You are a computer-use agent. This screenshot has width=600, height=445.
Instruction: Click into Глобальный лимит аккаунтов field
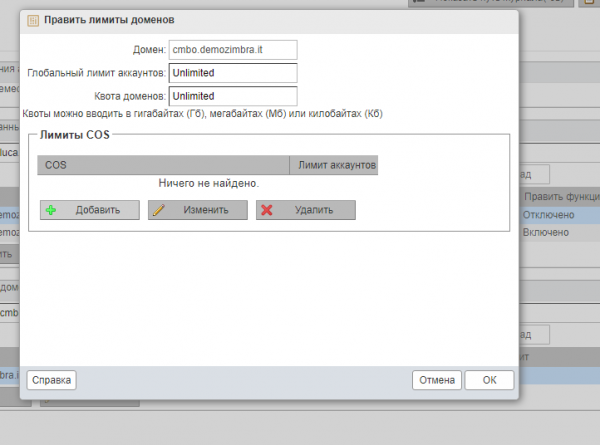coord(233,73)
